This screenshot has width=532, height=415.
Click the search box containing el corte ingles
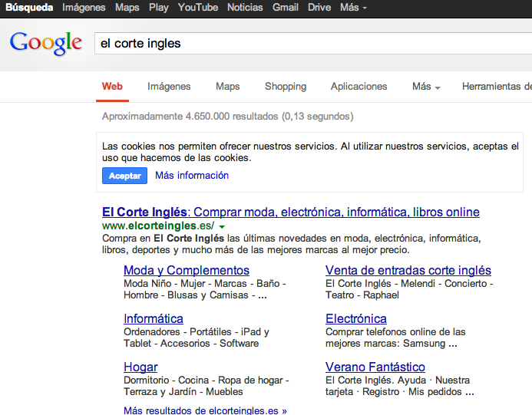click(x=313, y=44)
